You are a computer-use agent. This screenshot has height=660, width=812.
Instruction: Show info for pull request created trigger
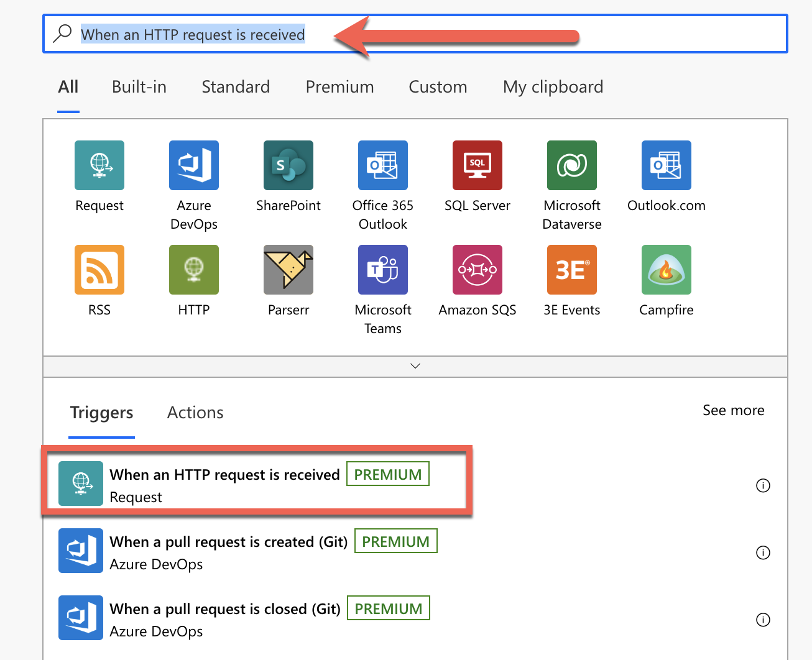click(763, 552)
